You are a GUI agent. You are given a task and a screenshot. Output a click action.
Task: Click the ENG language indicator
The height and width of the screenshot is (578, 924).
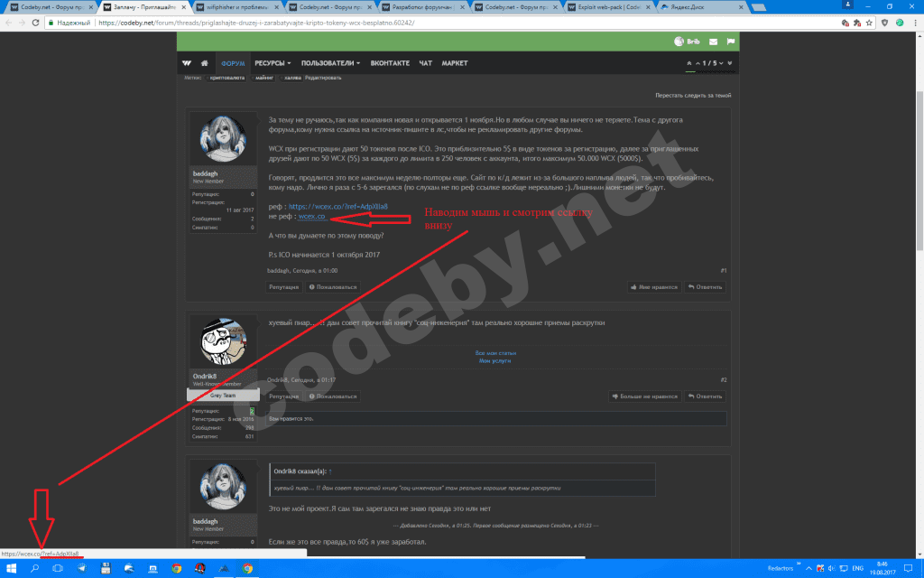click(x=858, y=569)
